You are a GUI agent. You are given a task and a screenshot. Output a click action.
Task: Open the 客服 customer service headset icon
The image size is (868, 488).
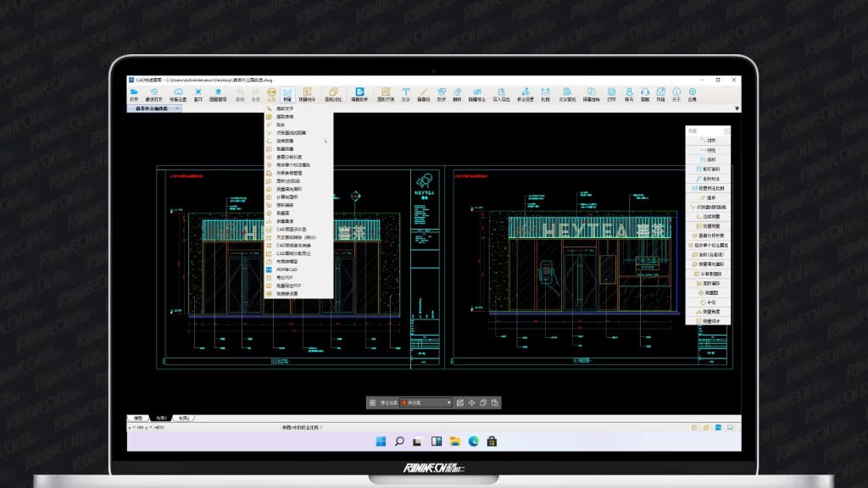[644, 93]
